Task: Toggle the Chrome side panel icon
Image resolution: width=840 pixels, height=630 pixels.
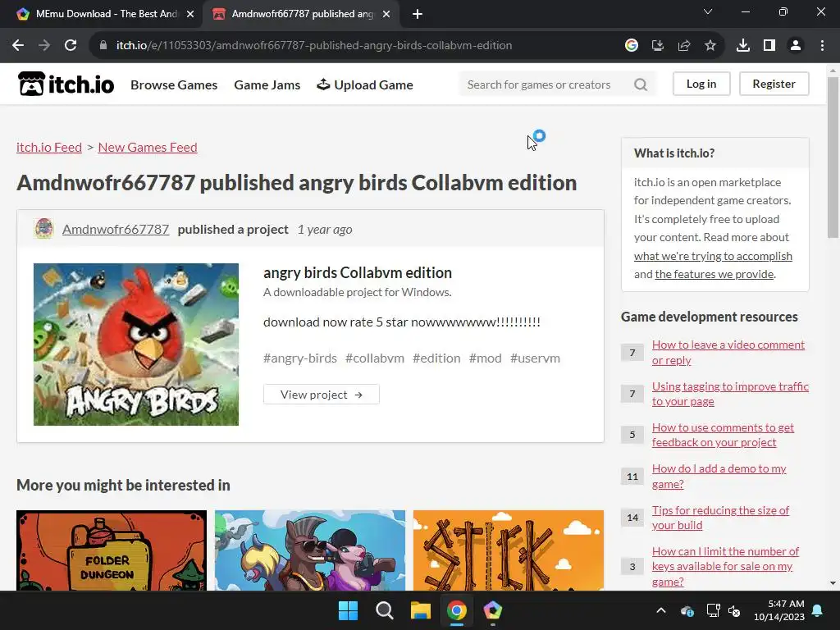Action: 769,46
